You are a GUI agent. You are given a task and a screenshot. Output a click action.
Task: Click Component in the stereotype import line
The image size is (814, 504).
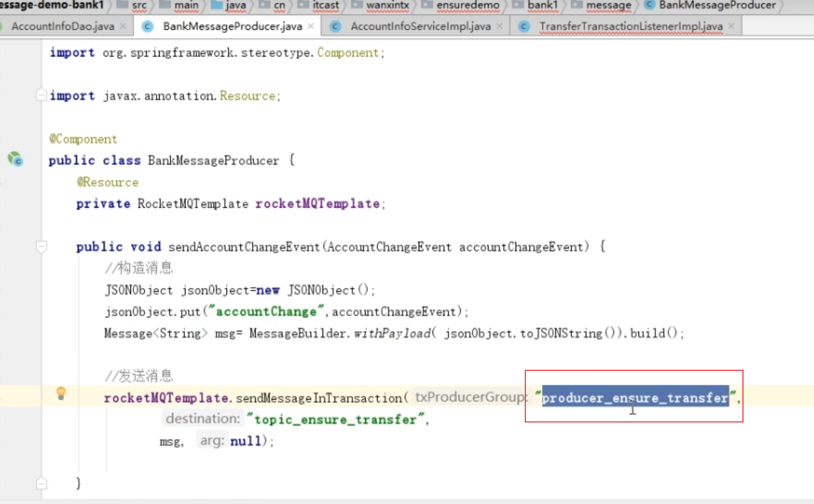(x=348, y=53)
